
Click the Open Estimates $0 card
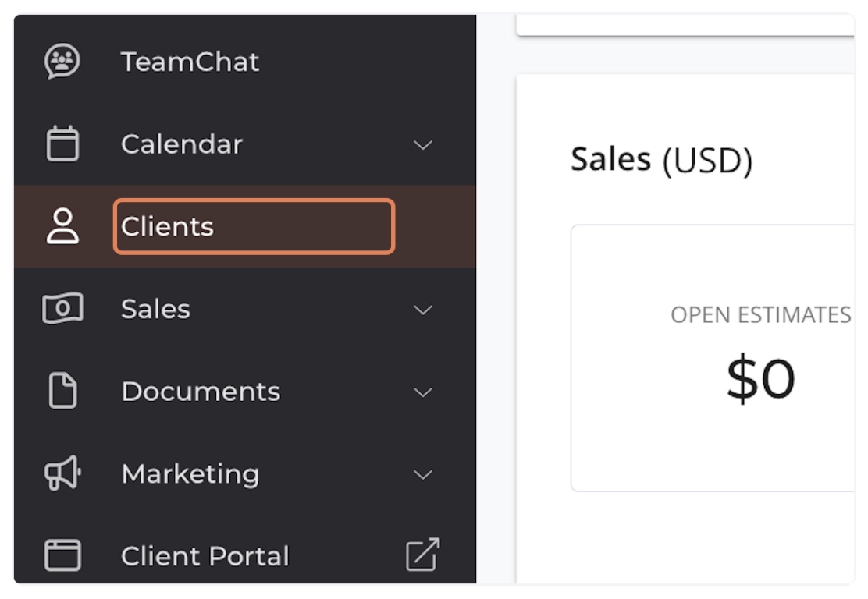coord(713,358)
